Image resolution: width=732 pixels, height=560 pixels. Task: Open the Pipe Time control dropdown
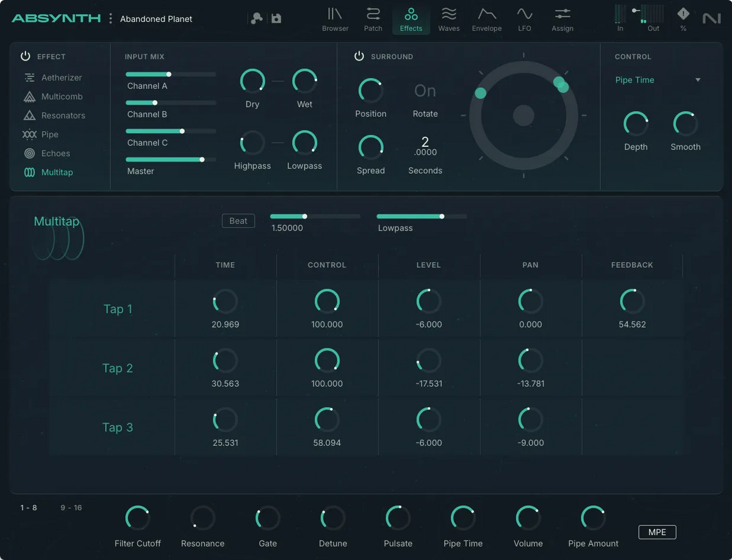[656, 80]
